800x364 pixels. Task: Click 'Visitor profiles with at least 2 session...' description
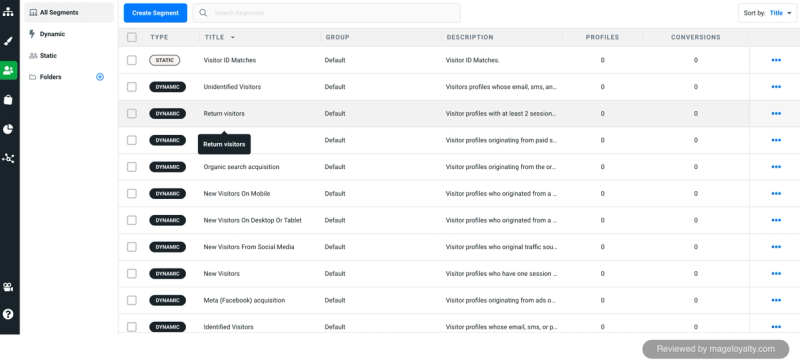tap(501, 113)
